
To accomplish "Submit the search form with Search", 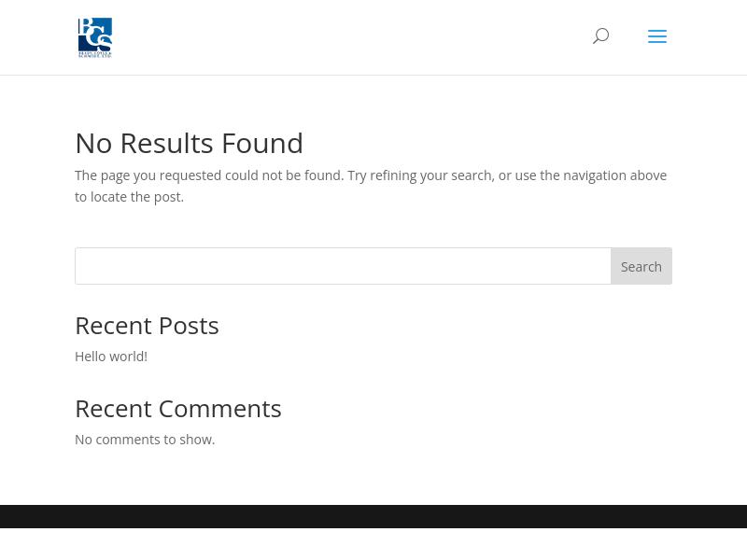I will [x=641, y=266].
